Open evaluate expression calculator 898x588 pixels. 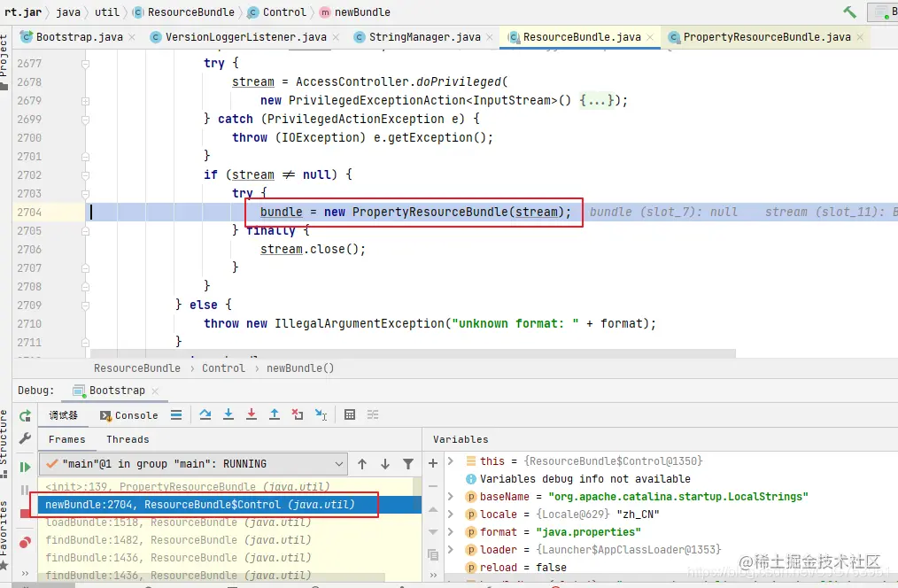pyautogui.click(x=349, y=415)
